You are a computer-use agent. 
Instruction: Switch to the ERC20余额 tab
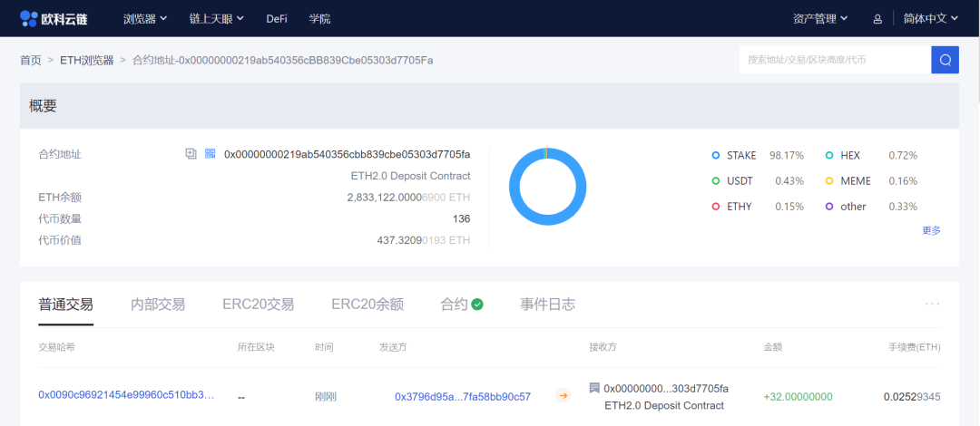coord(367,305)
